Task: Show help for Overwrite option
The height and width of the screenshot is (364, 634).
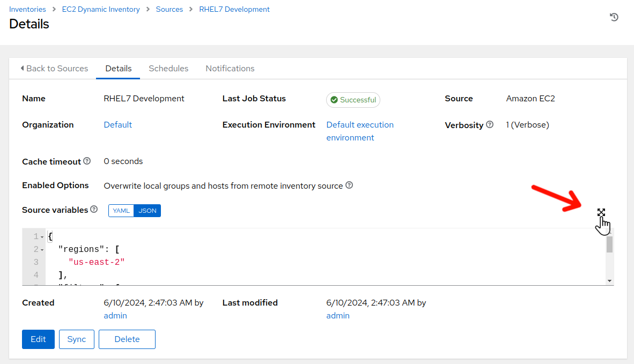Action: (349, 185)
